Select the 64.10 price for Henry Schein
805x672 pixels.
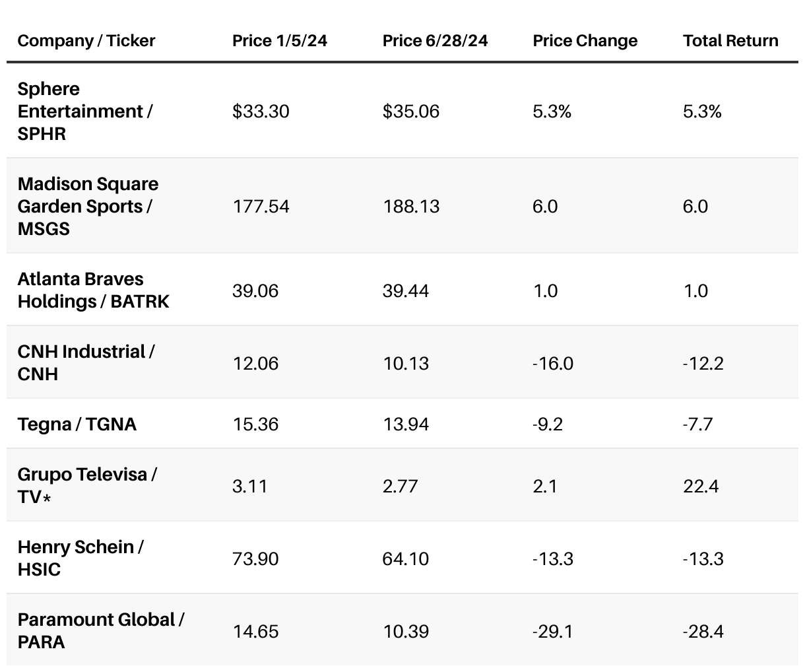(406, 559)
